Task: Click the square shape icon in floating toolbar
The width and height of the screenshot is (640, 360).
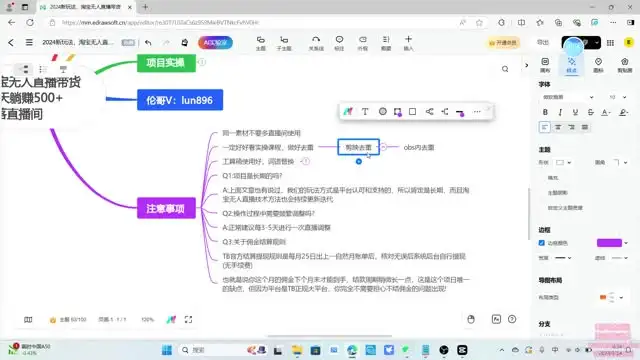Action: pyautogui.click(x=412, y=111)
